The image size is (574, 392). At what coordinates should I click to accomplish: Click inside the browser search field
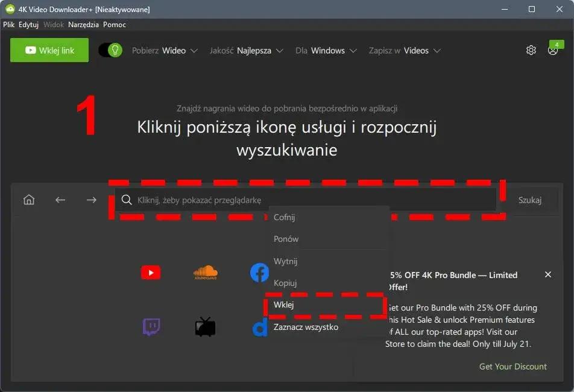tap(211, 200)
